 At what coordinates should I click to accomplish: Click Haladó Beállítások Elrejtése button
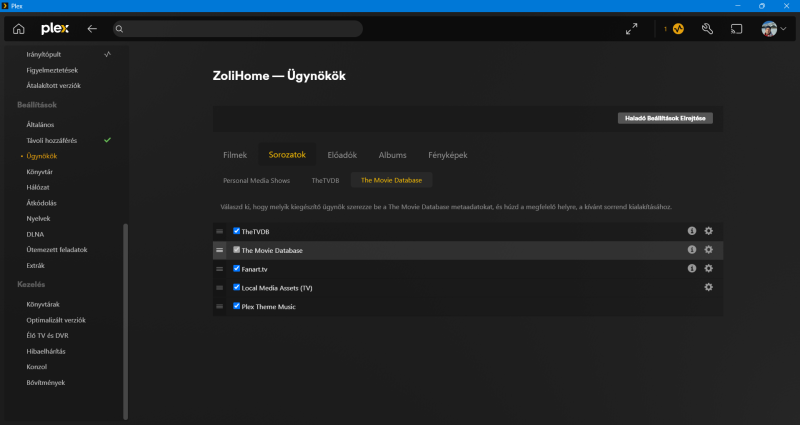click(665, 118)
